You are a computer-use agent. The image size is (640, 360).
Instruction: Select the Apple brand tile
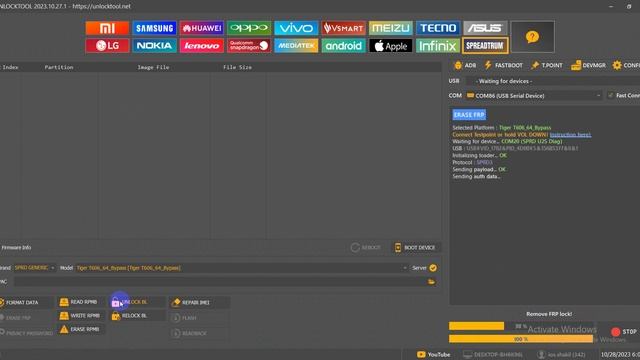pos(391,46)
